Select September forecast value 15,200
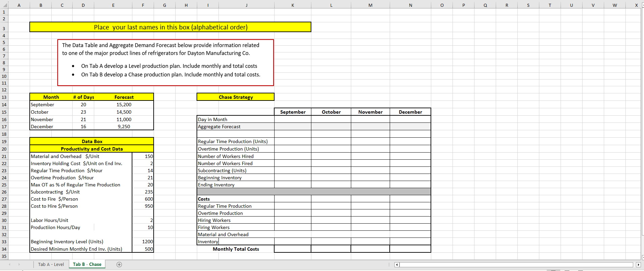Image resolution: width=644 pixels, height=271 pixels. [124, 105]
